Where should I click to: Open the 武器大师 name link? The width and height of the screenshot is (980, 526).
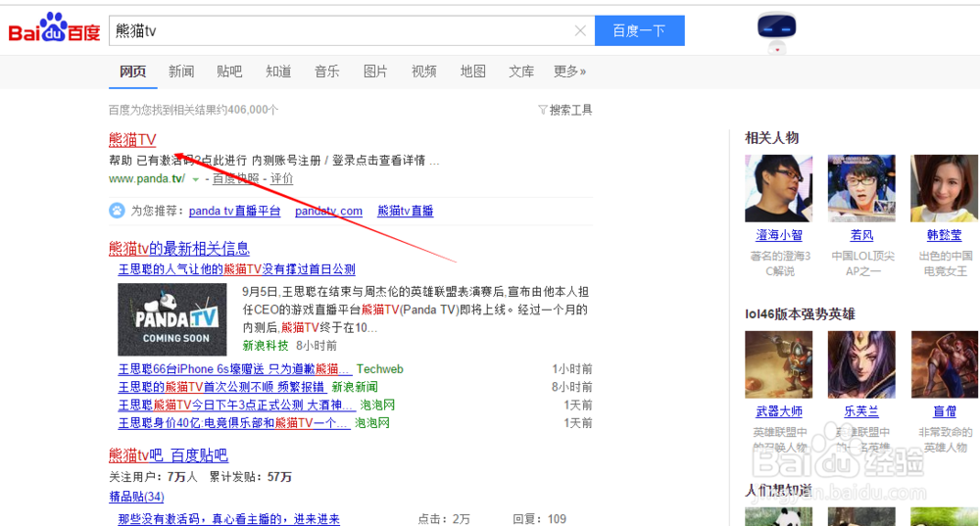[x=779, y=411]
